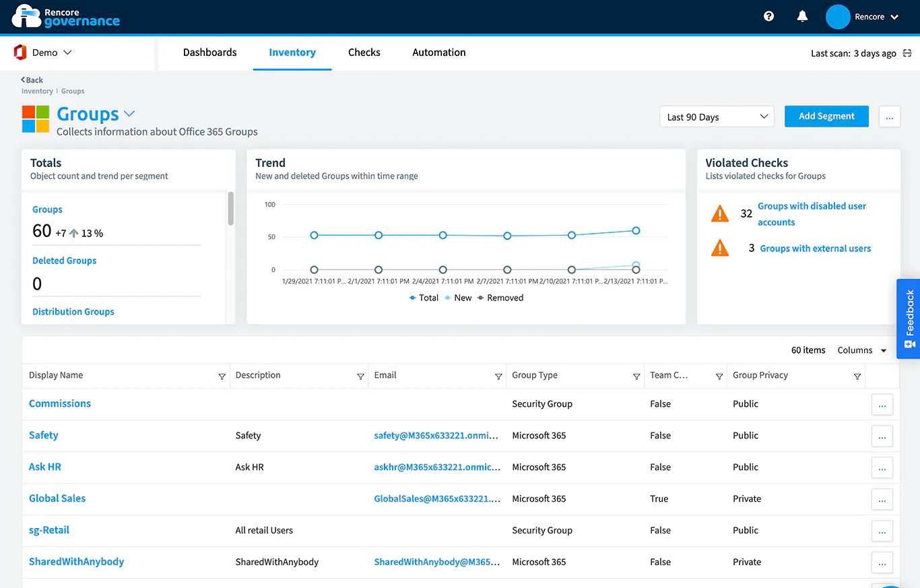The width and height of the screenshot is (920, 588).
Task: Click the askhr@M365x633221 email link
Action: [x=438, y=467]
